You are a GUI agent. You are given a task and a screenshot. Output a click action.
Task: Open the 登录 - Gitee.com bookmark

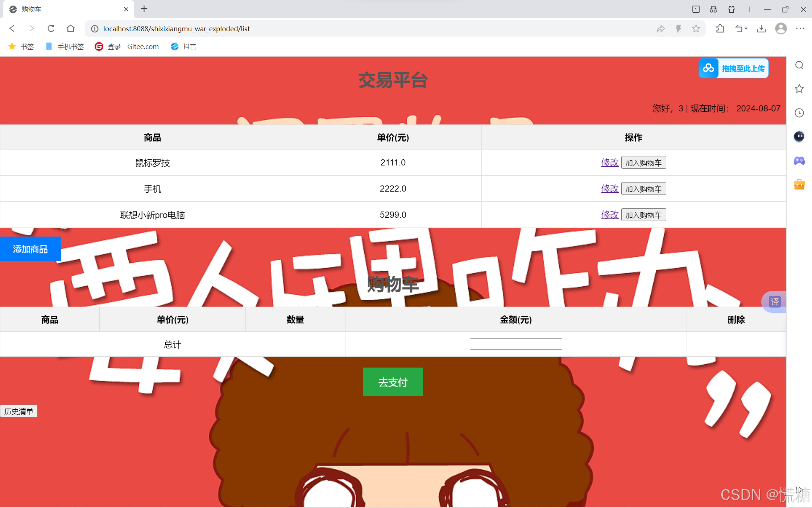click(x=127, y=46)
